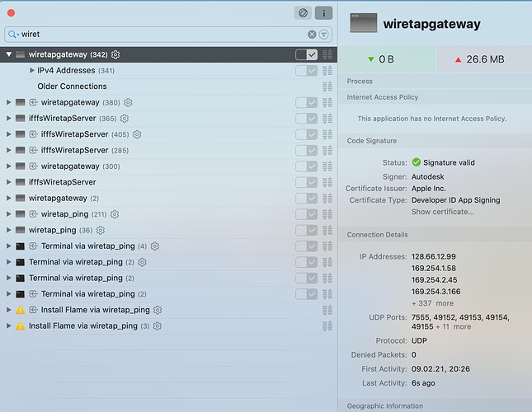Click the Show certificate… link
Viewport: 532px width, 412px height.
point(442,212)
